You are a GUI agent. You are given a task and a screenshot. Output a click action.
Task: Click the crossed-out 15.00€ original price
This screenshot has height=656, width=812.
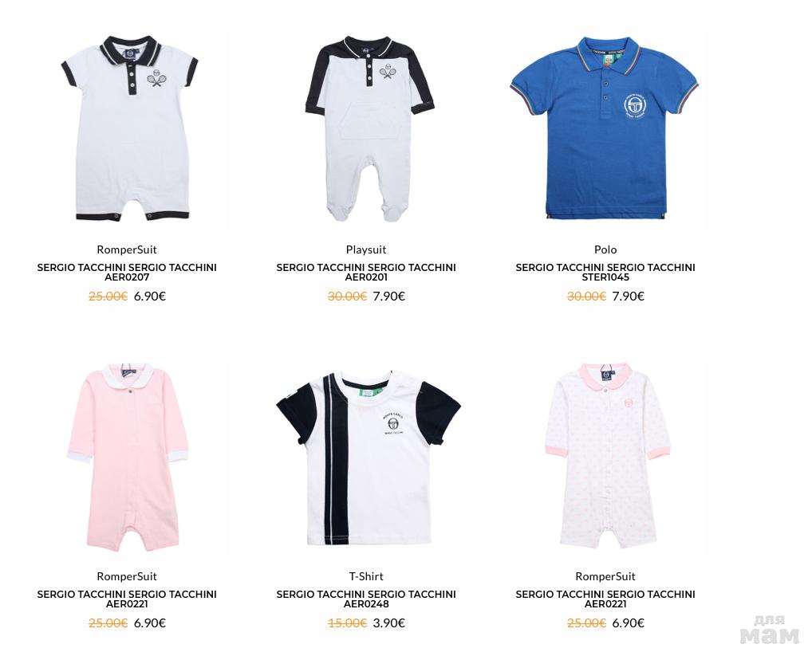(x=348, y=623)
